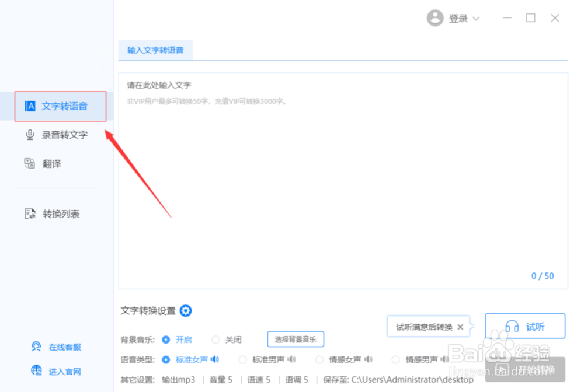Open the 文字转换设置 gear icon
Image resolution: width=584 pixels, height=392 pixels.
186,311
